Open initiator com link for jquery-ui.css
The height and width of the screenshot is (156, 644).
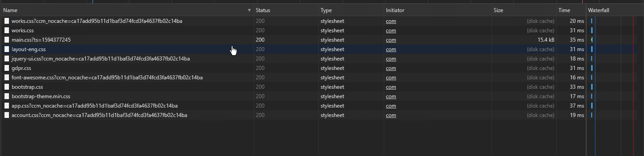pyautogui.click(x=391, y=58)
